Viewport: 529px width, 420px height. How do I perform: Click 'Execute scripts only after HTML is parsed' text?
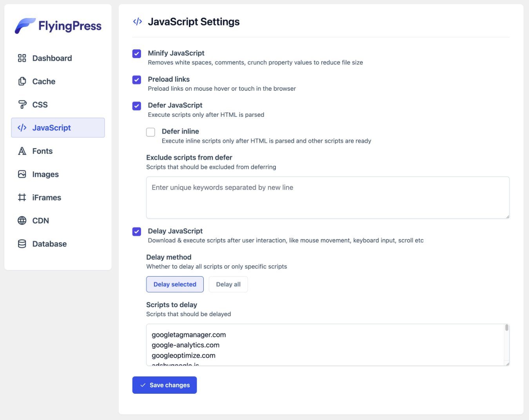[x=206, y=115]
